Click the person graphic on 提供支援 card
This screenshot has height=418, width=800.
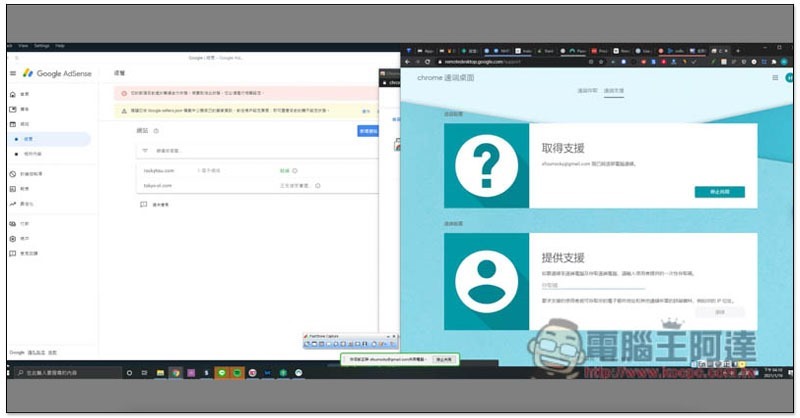487,282
